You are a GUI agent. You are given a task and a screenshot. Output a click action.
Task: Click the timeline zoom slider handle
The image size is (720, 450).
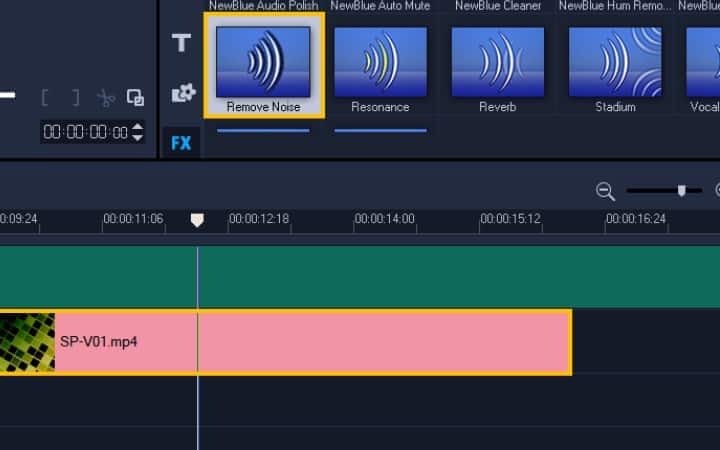point(682,190)
